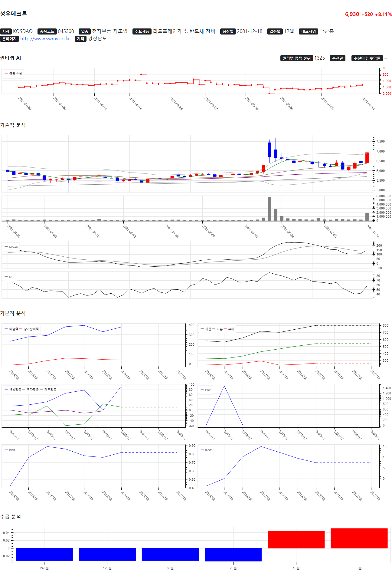Click the 240일 axis label
The height and width of the screenshot is (573, 392).
click(44, 568)
